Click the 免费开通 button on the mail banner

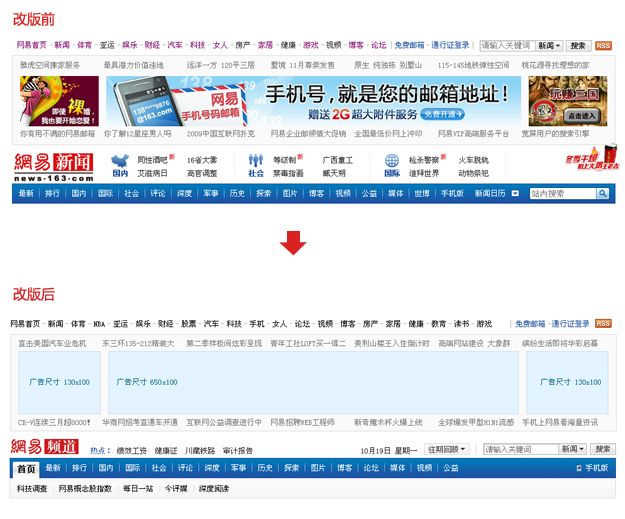pos(442,114)
